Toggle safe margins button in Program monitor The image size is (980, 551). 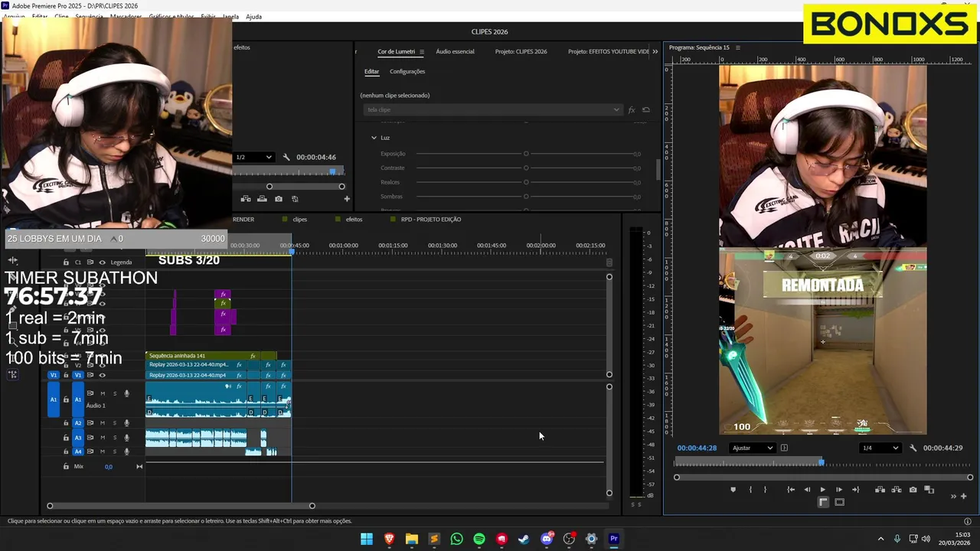click(x=839, y=502)
